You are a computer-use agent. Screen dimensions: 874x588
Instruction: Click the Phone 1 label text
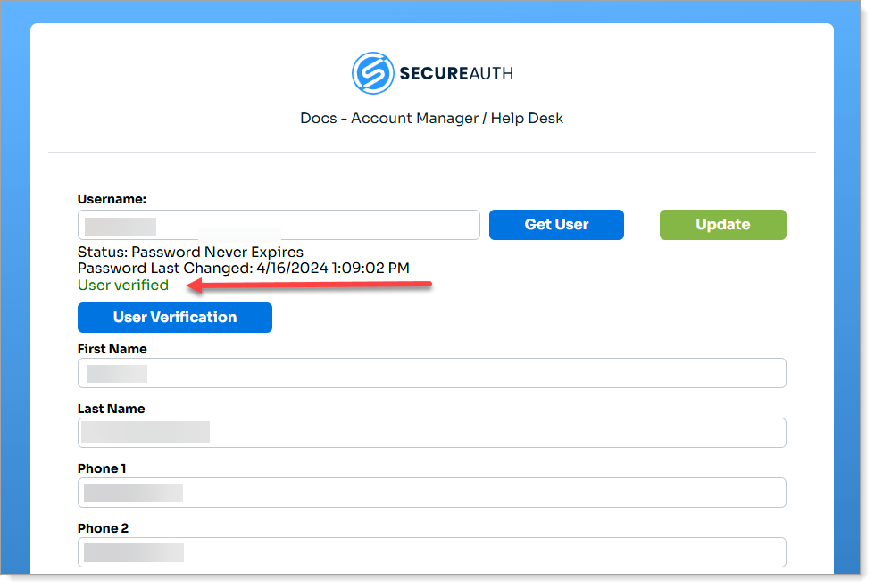(x=101, y=468)
